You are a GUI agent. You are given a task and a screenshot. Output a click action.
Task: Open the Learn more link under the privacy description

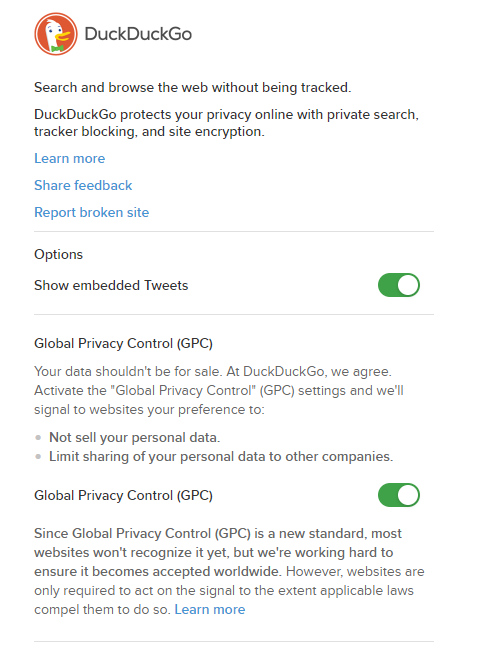click(70, 159)
